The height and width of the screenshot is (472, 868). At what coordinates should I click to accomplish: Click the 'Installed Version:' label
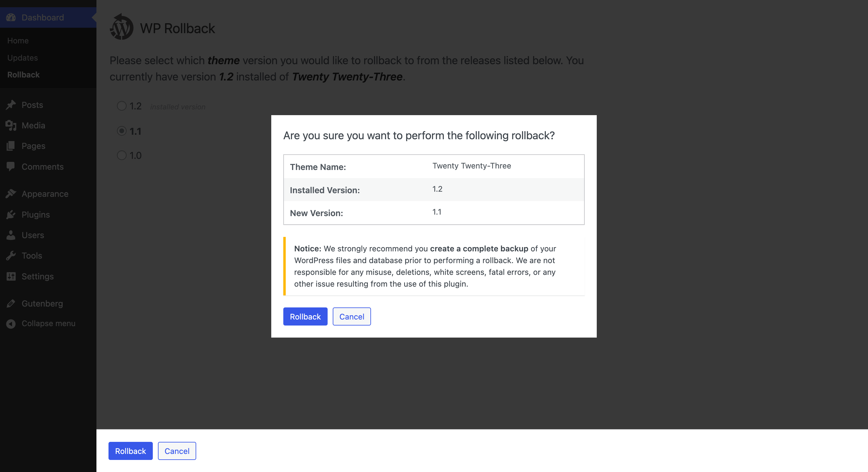point(325,190)
